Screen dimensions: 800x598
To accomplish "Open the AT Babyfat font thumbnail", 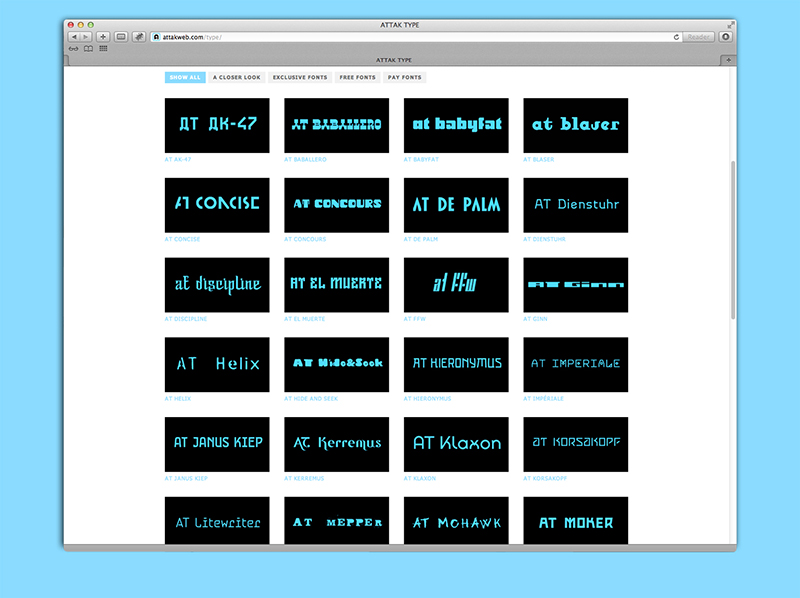I will pos(456,126).
